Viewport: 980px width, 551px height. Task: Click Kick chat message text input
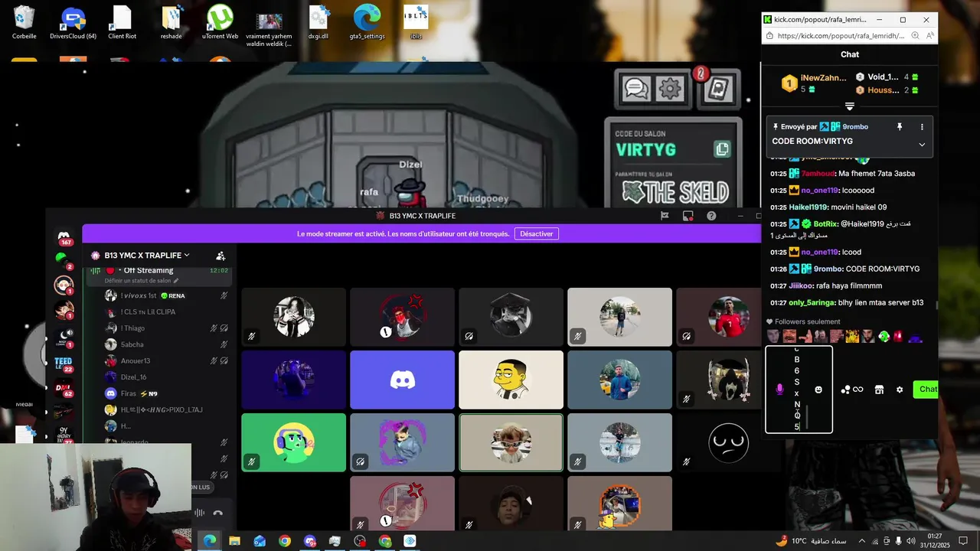click(799, 390)
